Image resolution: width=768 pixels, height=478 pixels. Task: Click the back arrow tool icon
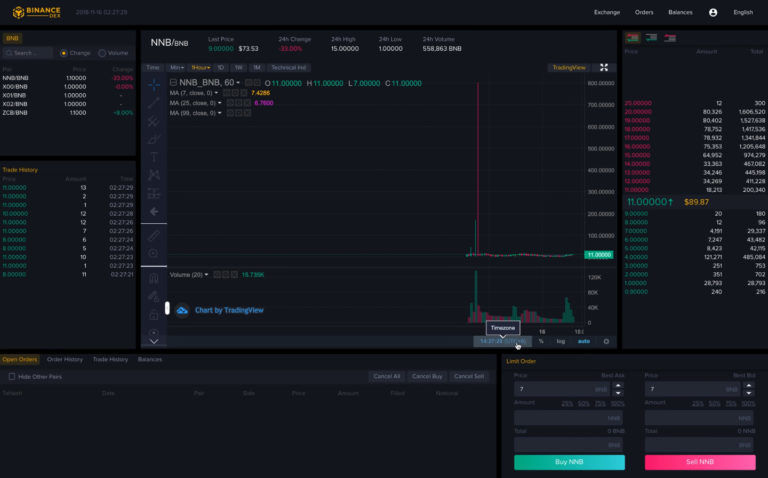coord(154,212)
